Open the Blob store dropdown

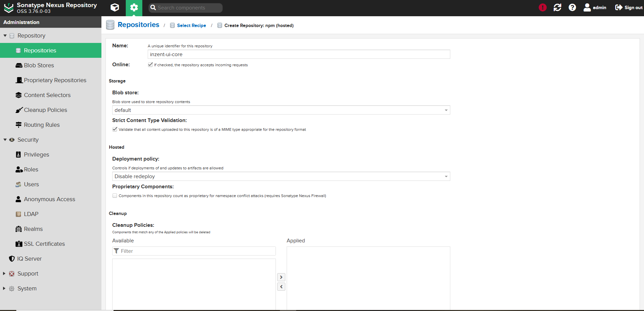(x=446, y=110)
